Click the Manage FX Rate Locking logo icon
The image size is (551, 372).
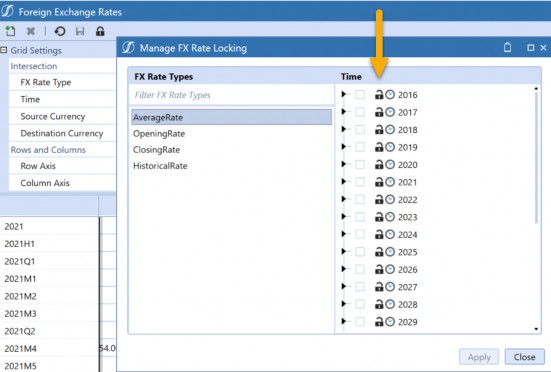click(x=129, y=47)
